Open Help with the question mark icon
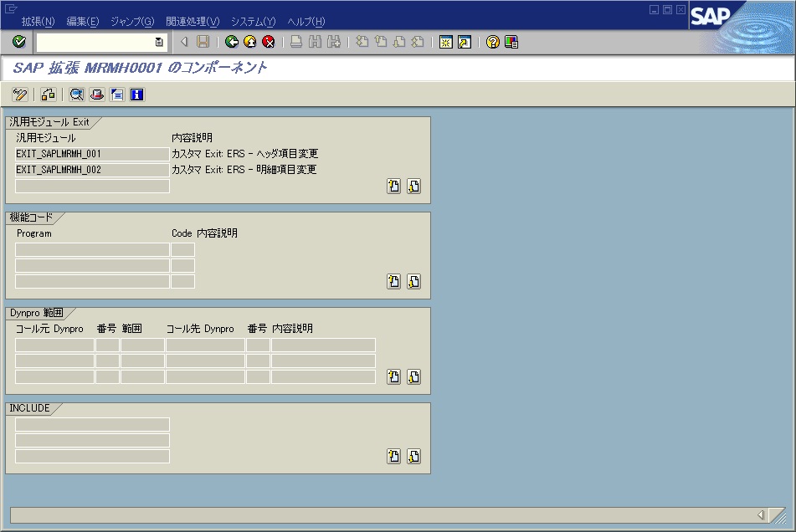796x532 pixels. (x=493, y=42)
